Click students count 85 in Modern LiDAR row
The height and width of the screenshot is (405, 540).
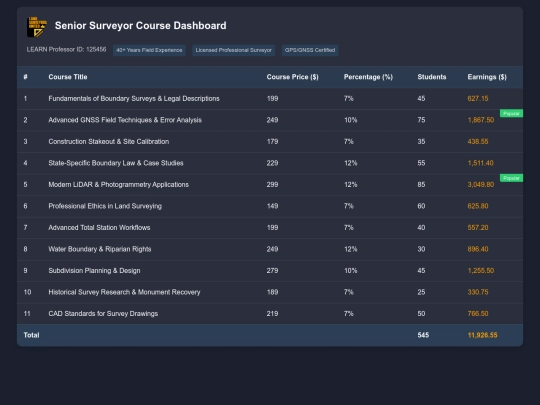click(x=421, y=185)
